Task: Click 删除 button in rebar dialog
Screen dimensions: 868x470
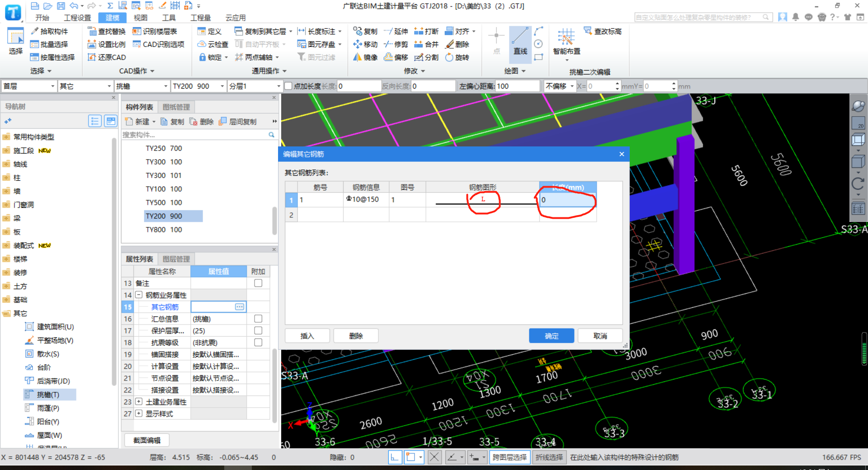Action: click(x=356, y=336)
